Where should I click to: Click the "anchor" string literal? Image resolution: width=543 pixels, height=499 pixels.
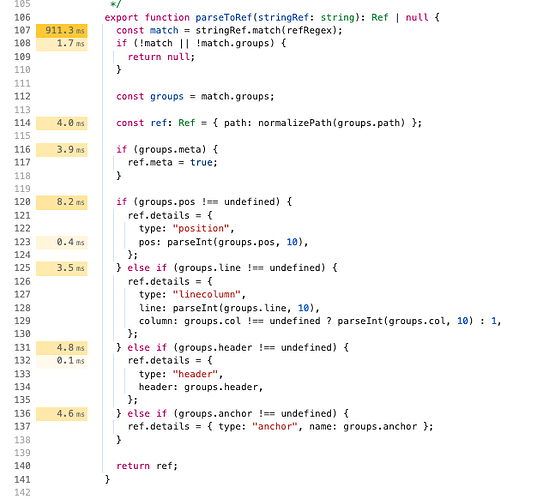click(274, 427)
